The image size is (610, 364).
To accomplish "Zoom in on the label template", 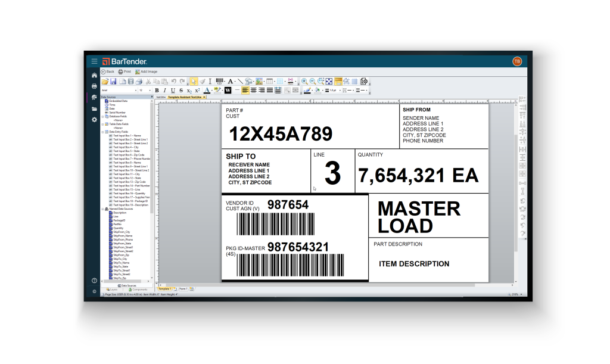I will (x=304, y=81).
